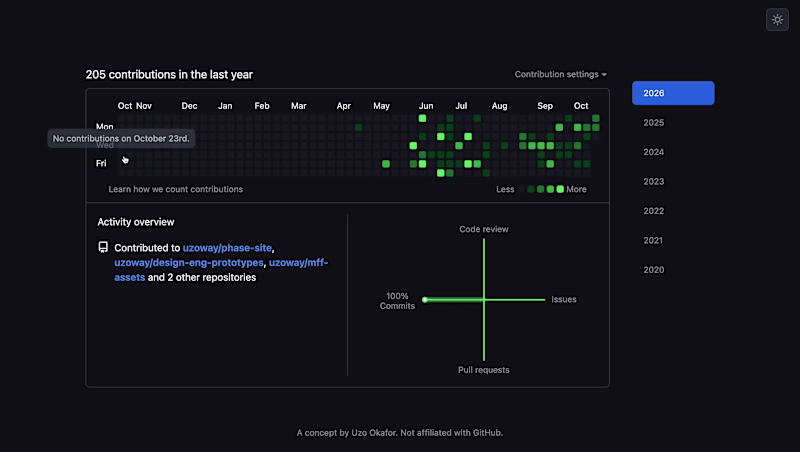Click the Less legend label
The width and height of the screenshot is (800, 452).
point(505,189)
